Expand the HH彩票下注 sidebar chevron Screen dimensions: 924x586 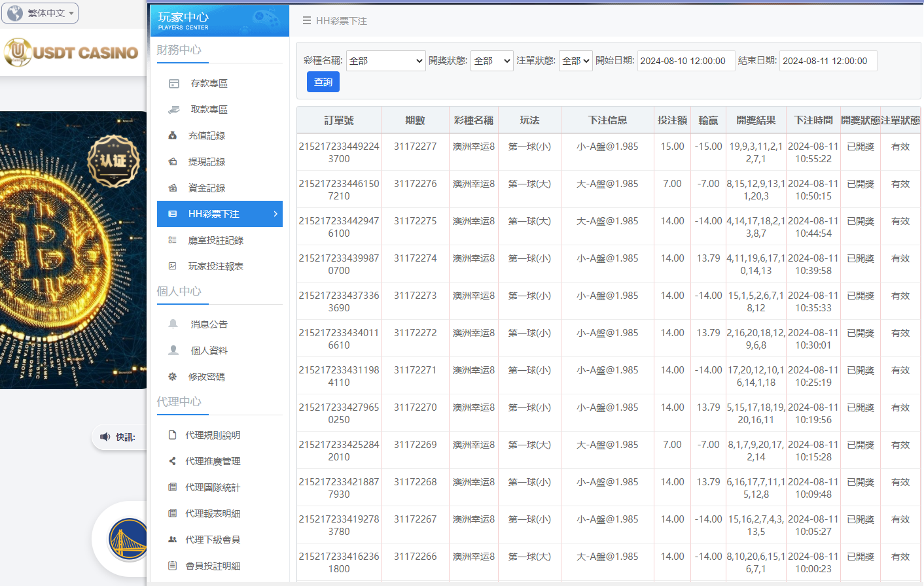pyautogui.click(x=277, y=214)
